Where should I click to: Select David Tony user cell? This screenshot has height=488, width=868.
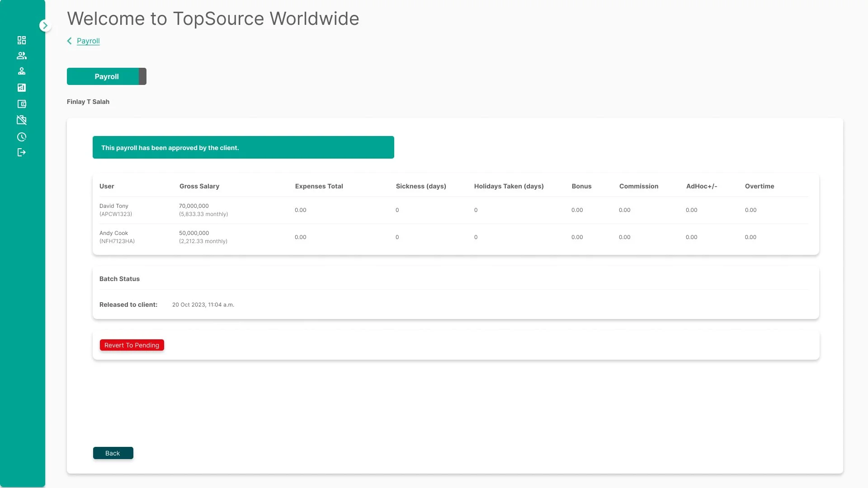pos(116,210)
